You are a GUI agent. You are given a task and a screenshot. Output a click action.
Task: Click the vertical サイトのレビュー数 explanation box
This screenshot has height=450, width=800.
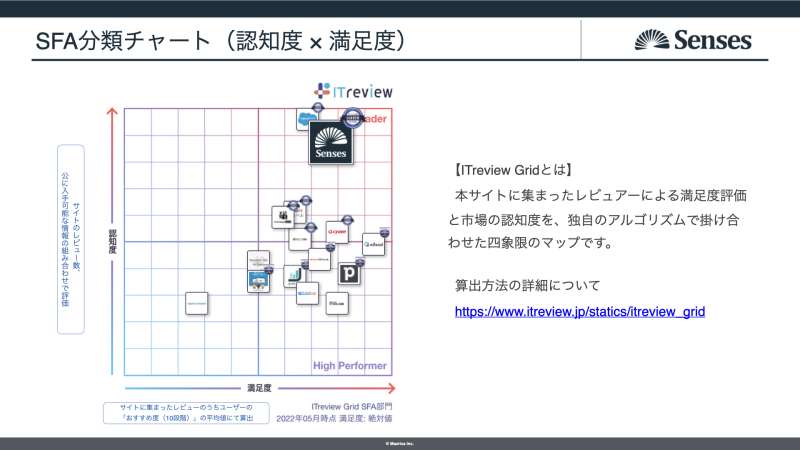71,239
